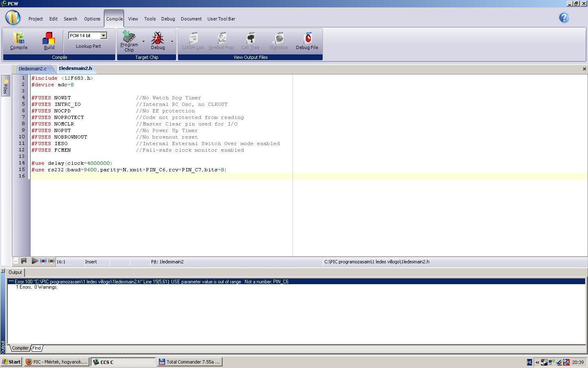This screenshot has height=368, width=588.
Task: Switch to the Compiler tab at bottom
Action: coord(20,348)
